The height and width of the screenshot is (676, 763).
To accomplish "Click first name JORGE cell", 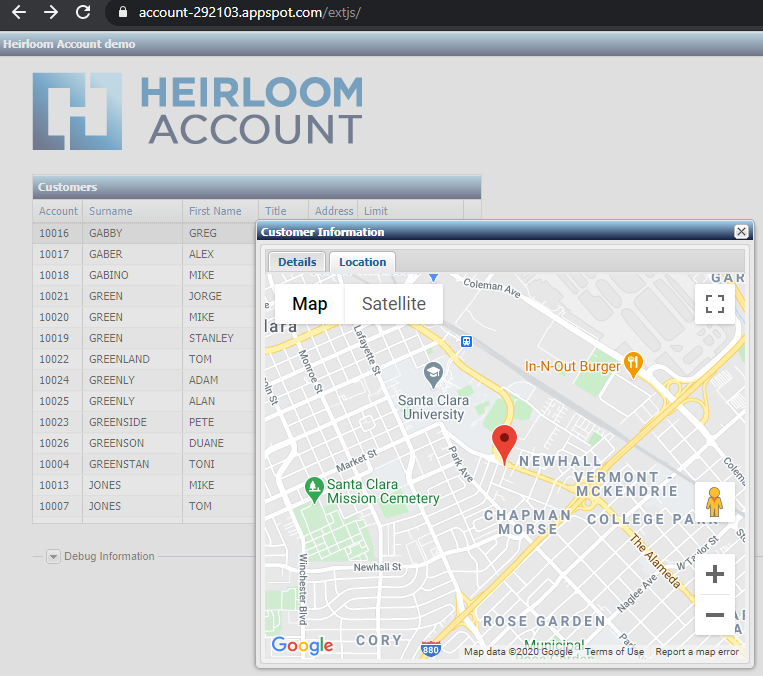I will coord(219,296).
